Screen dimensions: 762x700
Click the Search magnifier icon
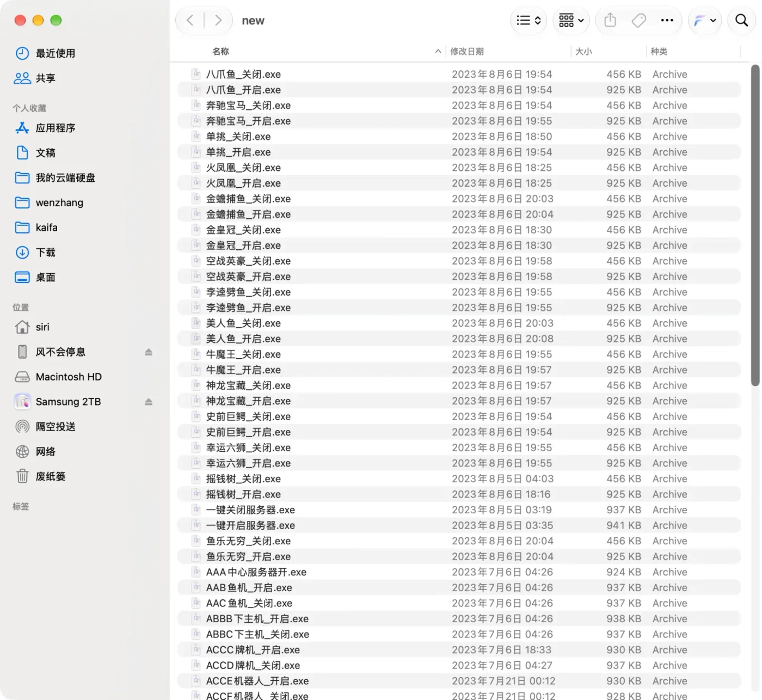pos(741,21)
